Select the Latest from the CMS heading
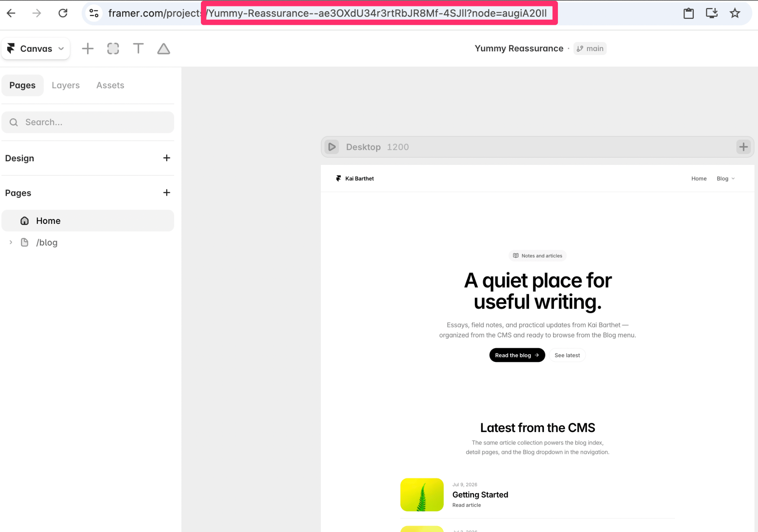 (x=537, y=428)
